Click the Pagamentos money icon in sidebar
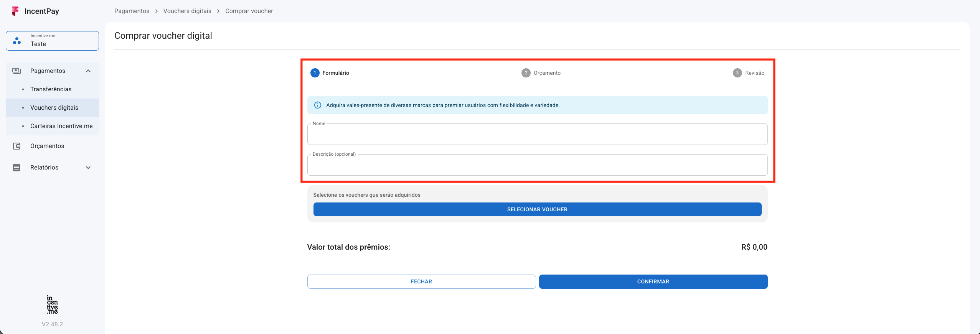 16,71
